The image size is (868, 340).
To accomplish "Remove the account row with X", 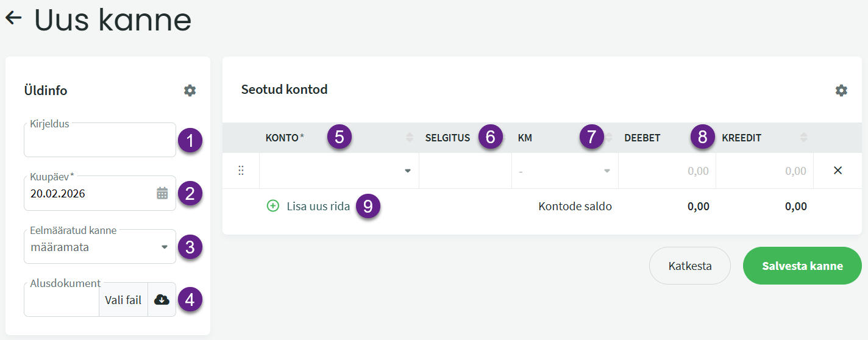I will click(838, 171).
